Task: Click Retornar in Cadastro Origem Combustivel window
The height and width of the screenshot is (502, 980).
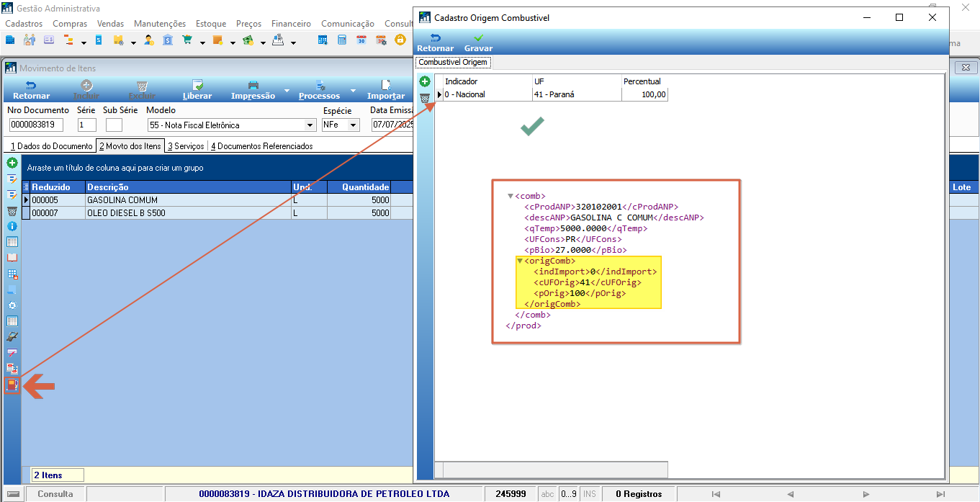Action: 435,43
